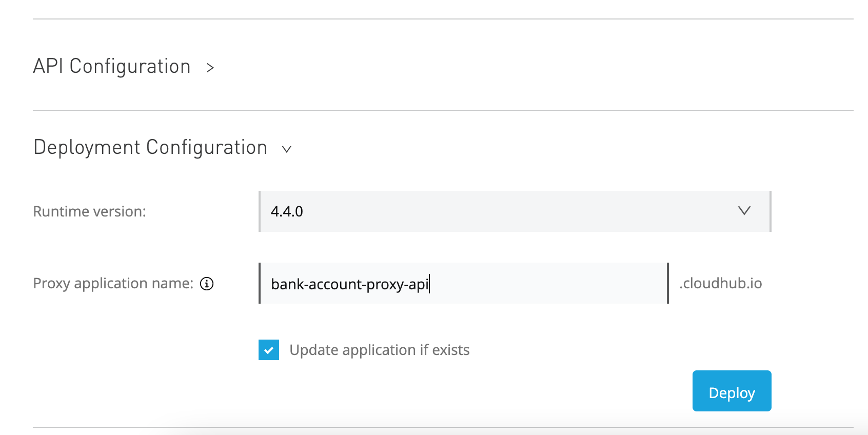Click the Deployment Configuration section heading
The height and width of the screenshot is (435, 868).
point(150,148)
